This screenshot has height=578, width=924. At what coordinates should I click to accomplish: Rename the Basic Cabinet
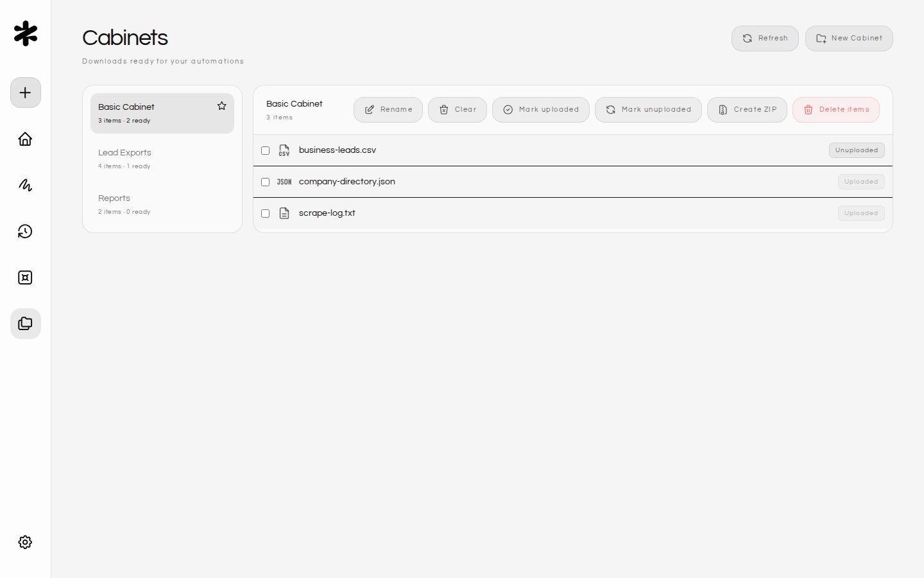pos(388,110)
